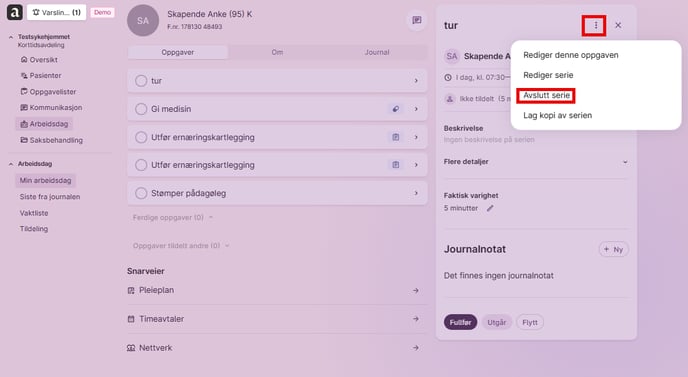Click the text Det finnes ingen journalnotat
This screenshot has height=377, width=688.
498,276
